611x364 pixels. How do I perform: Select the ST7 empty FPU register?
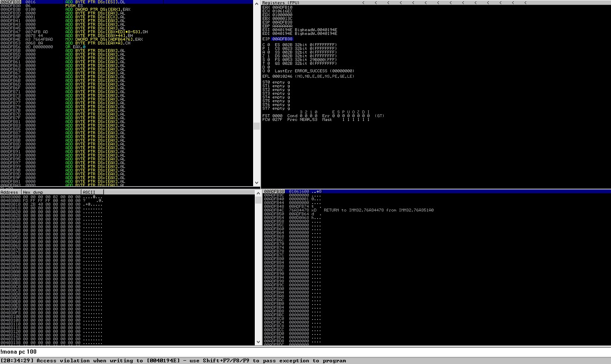tap(276, 108)
